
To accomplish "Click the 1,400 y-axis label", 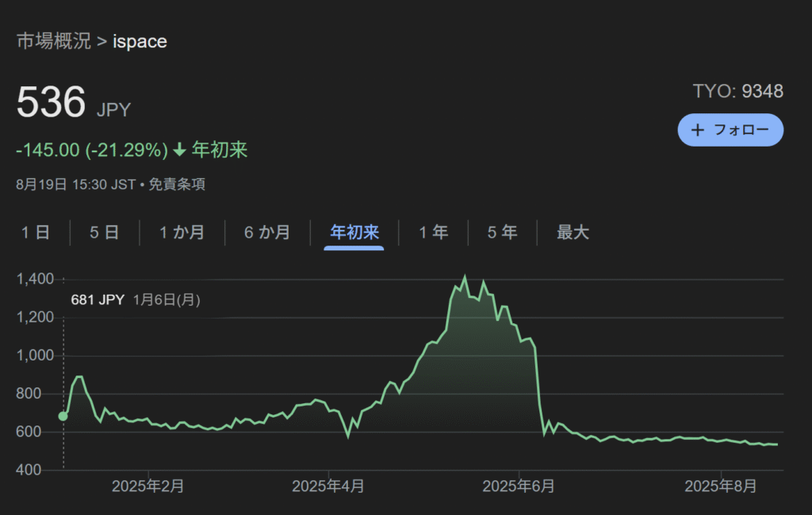I will coord(35,279).
